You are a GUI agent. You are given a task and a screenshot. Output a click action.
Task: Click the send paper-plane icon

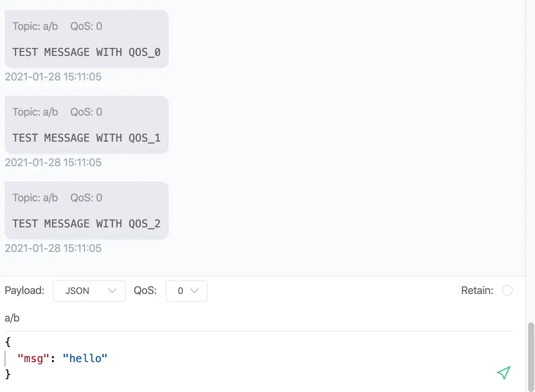(503, 372)
